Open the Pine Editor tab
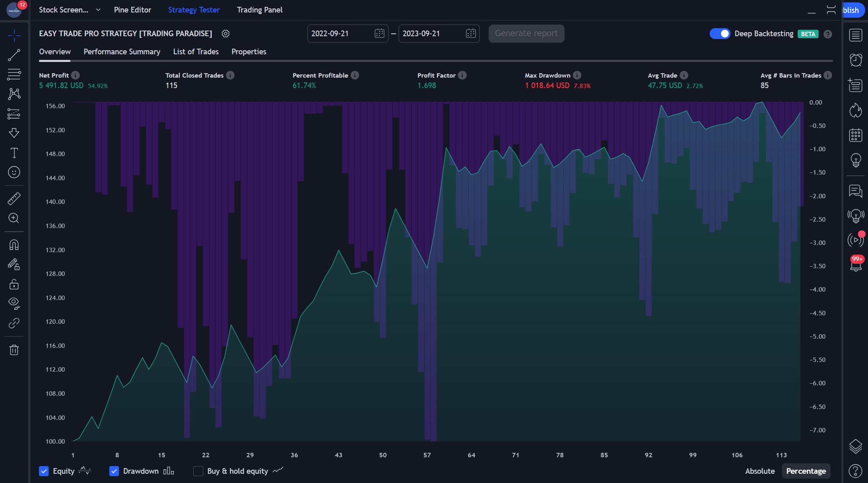868x483 pixels. pyautogui.click(x=132, y=10)
